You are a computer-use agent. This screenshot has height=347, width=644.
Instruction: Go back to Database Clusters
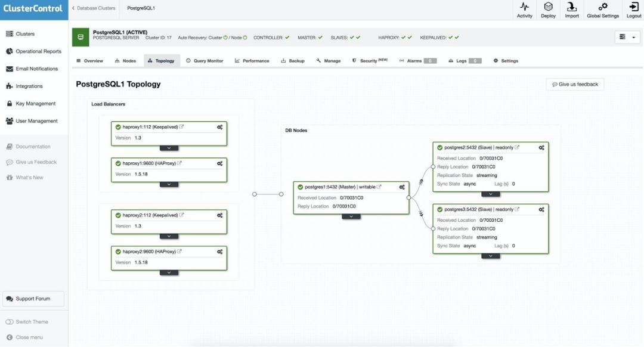point(94,8)
